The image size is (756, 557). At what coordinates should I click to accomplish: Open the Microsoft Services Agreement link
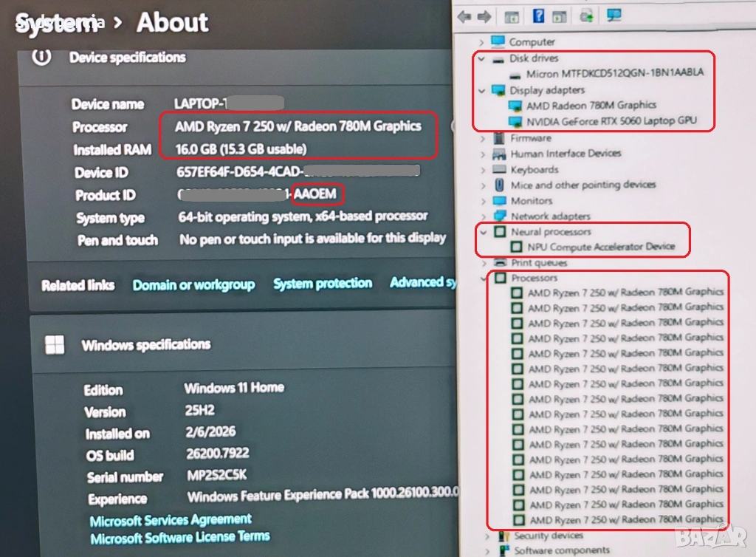[171, 521]
